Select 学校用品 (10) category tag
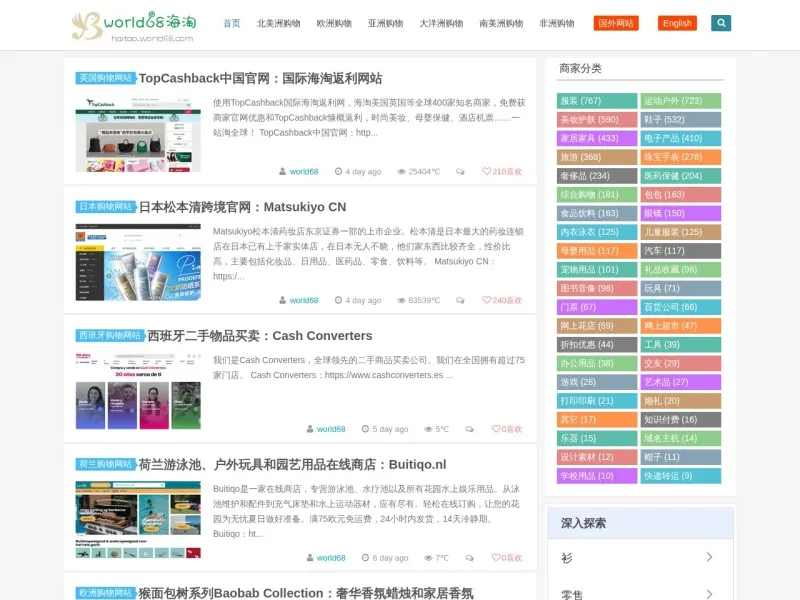The image size is (800, 600). 597,476
